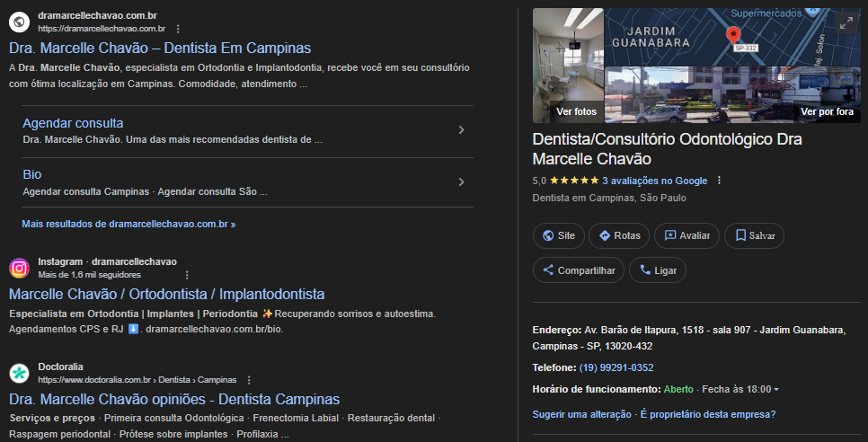Save the business with Salvar button
This screenshot has height=442, width=868.
(754, 235)
